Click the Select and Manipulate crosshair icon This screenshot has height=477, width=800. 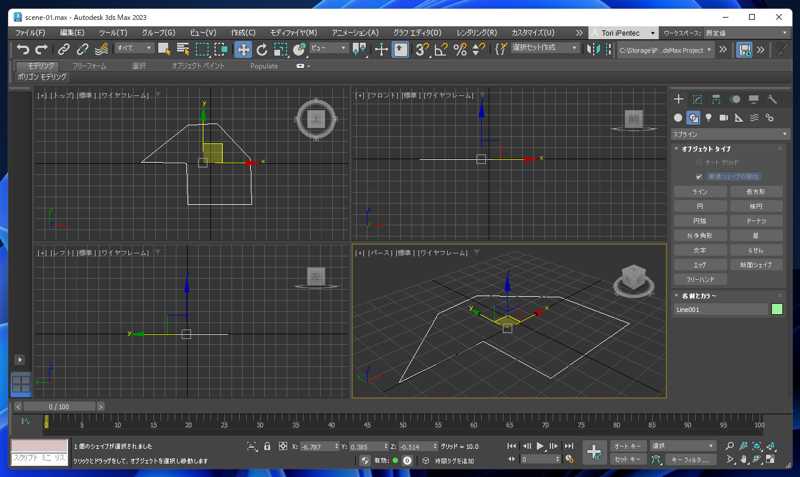coord(381,49)
